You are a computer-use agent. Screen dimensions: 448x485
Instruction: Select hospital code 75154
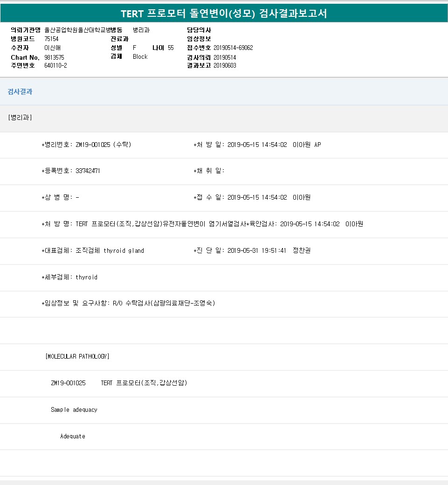[x=51, y=39]
